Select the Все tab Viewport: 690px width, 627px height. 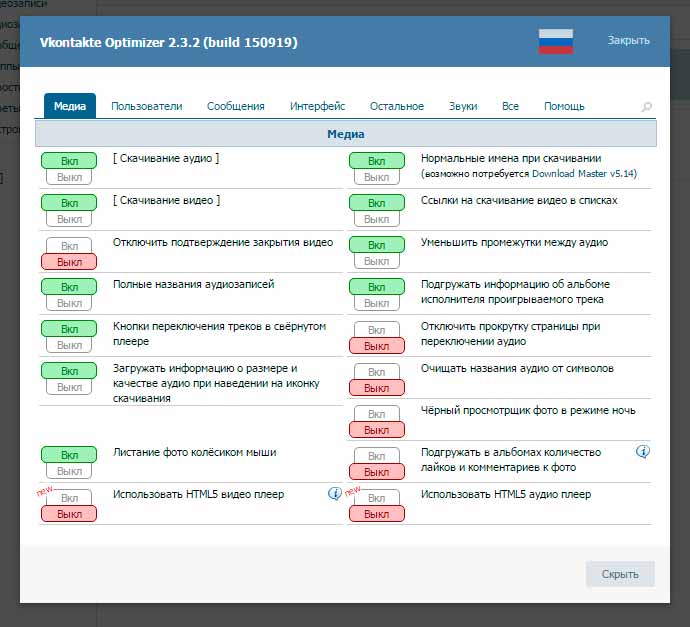pos(510,106)
